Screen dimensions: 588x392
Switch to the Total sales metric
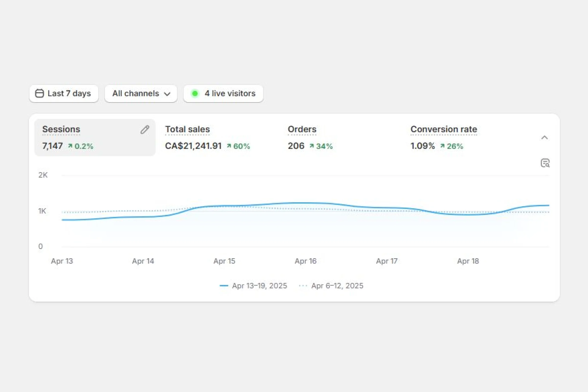coord(187,129)
